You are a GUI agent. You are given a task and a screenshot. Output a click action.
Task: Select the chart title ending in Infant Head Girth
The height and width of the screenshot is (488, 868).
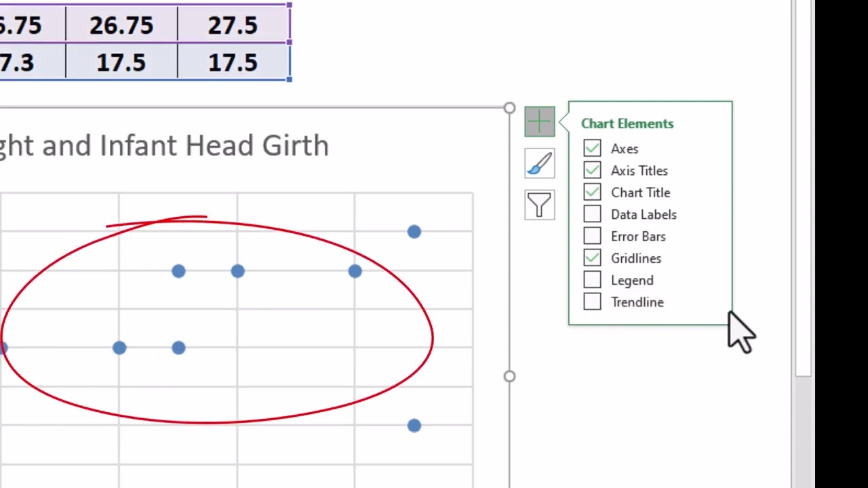click(164, 146)
